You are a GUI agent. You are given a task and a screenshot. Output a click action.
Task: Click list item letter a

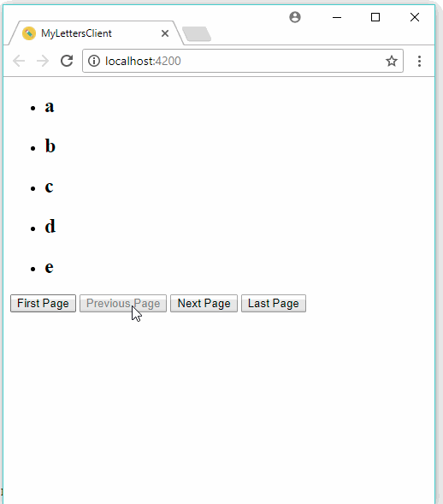tap(50, 106)
